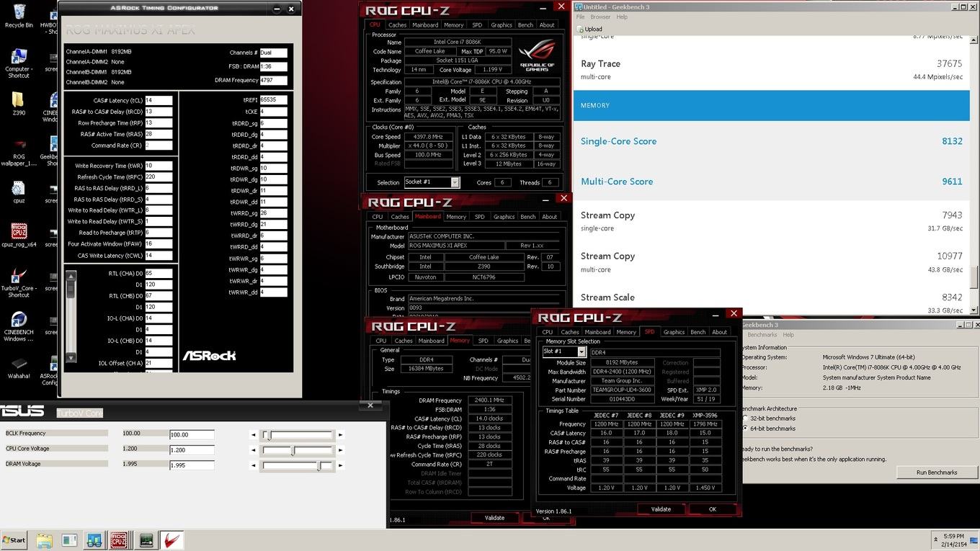
Task: Open SPD tab in CPU-Z Mainboard window
Action: tap(479, 216)
